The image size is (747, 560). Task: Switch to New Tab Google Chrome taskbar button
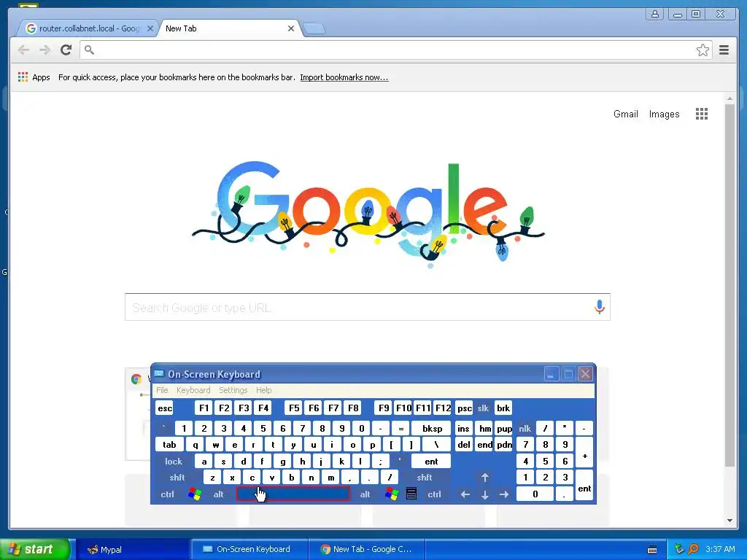(366, 550)
